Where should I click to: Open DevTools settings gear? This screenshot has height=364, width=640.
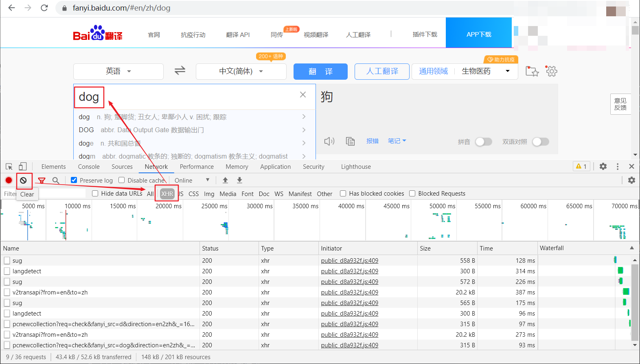[603, 166]
